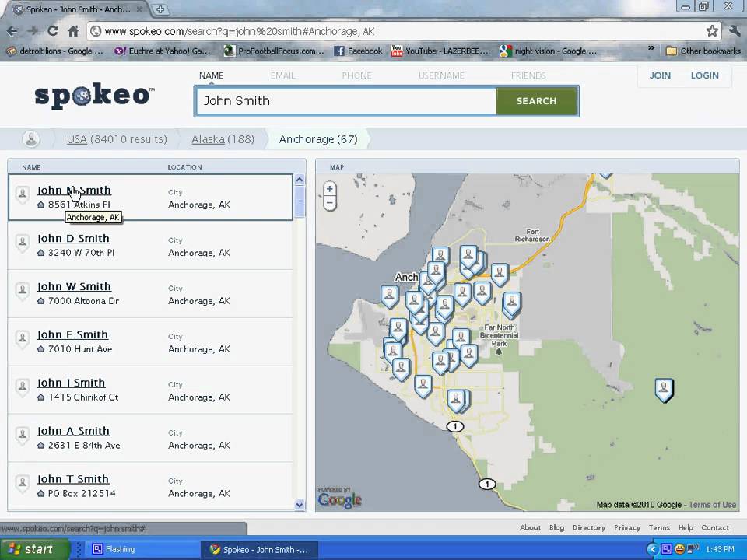This screenshot has width=747, height=560.
Task: Click the isolated map pin far east
Action: tap(663, 389)
